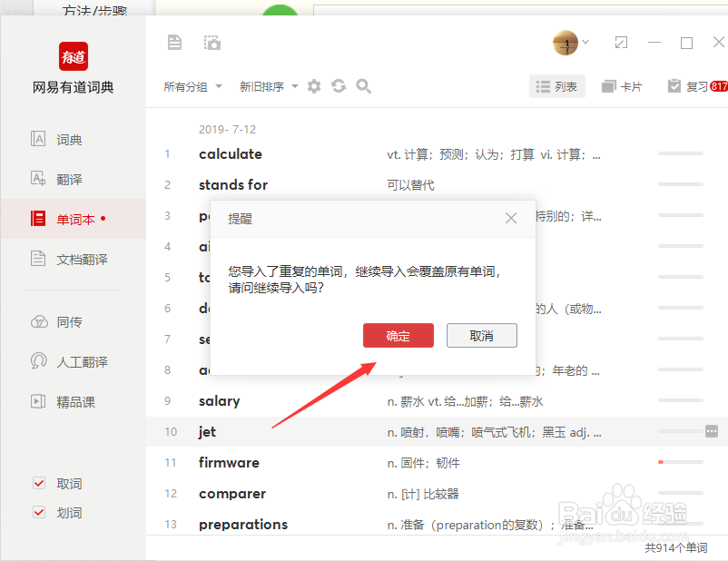
Task: Open the ellipsis menu on the jet entry
Action: [710, 431]
